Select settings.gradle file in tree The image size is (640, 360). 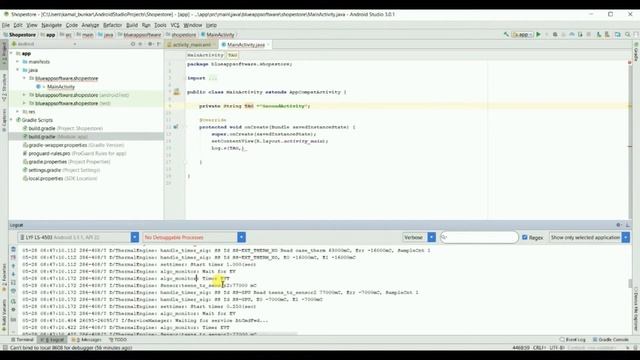pyautogui.click(x=61, y=170)
